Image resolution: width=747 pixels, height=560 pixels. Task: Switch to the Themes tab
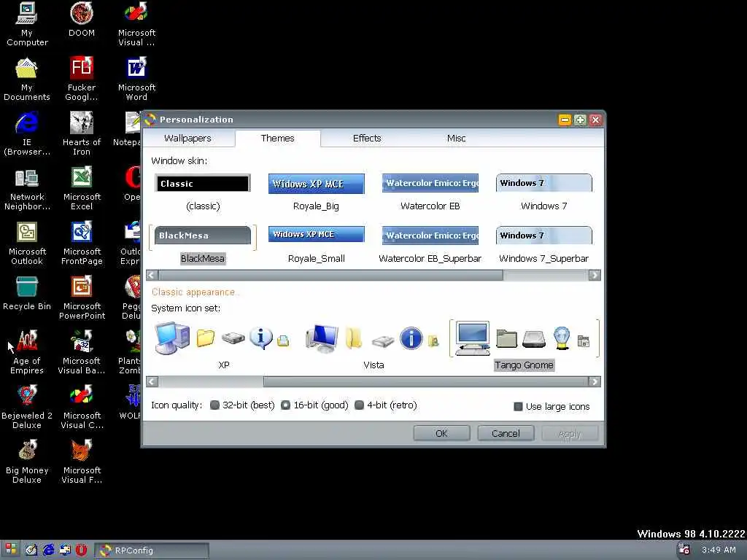[x=278, y=138]
